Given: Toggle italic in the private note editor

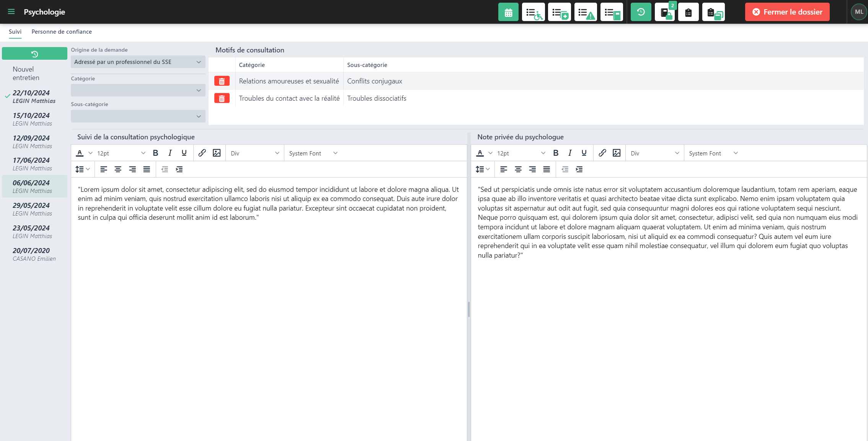Looking at the screenshot, I should (570, 153).
